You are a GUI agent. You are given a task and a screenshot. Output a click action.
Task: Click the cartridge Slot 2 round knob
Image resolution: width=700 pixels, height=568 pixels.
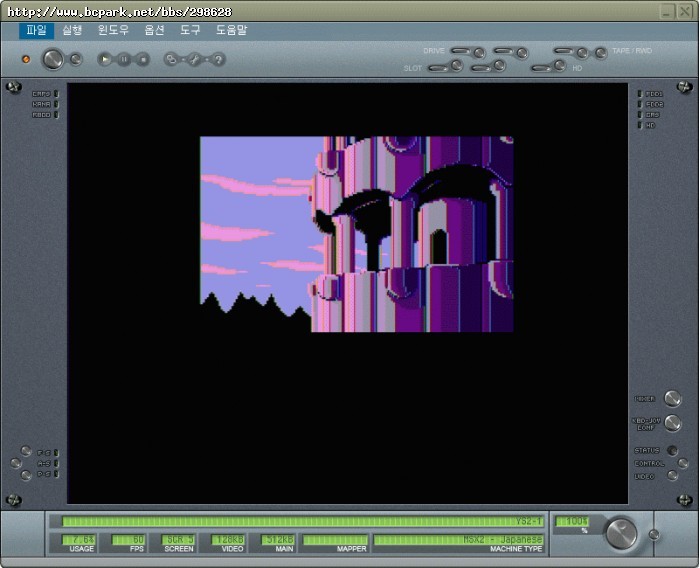click(x=500, y=66)
